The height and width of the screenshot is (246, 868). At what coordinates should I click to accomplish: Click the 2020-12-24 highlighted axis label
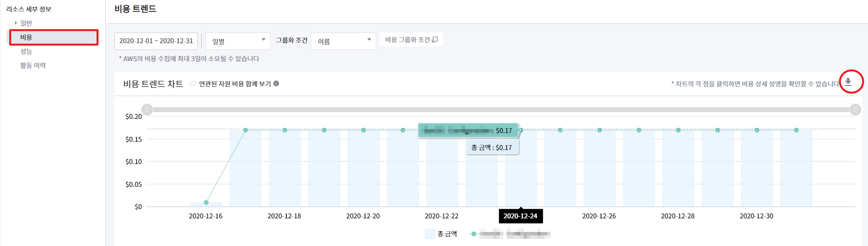520,216
